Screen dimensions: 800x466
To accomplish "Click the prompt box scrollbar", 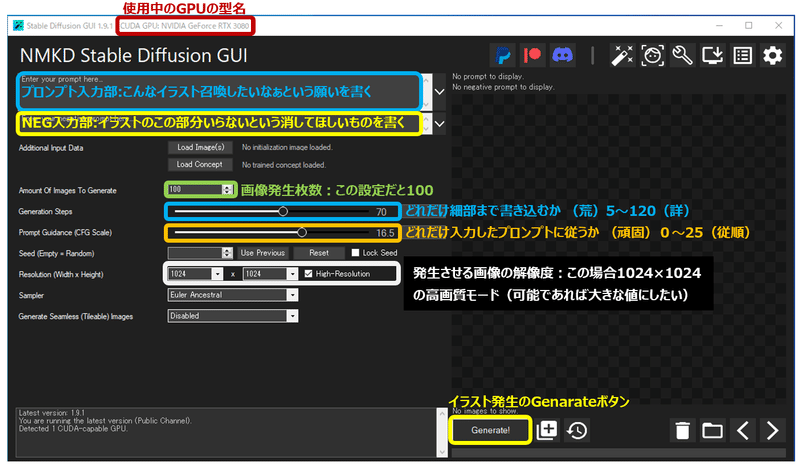I will [427, 92].
